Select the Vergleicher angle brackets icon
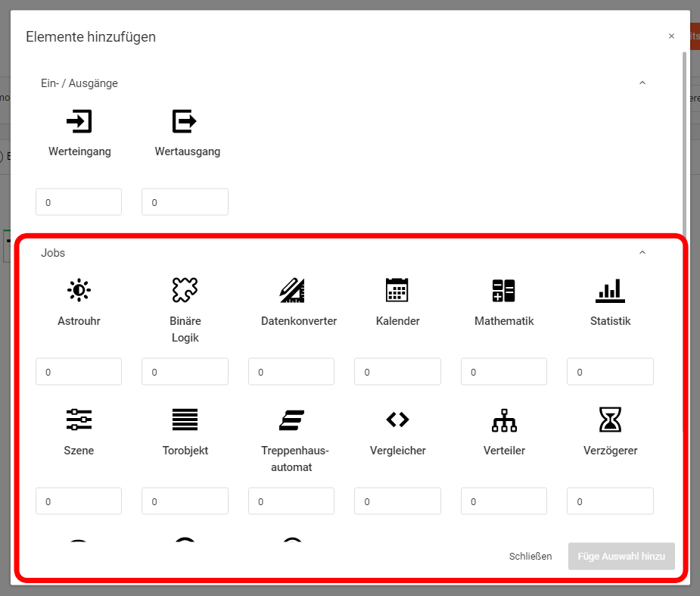Image resolution: width=700 pixels, height=596 pixels. (x=397, y=419)
